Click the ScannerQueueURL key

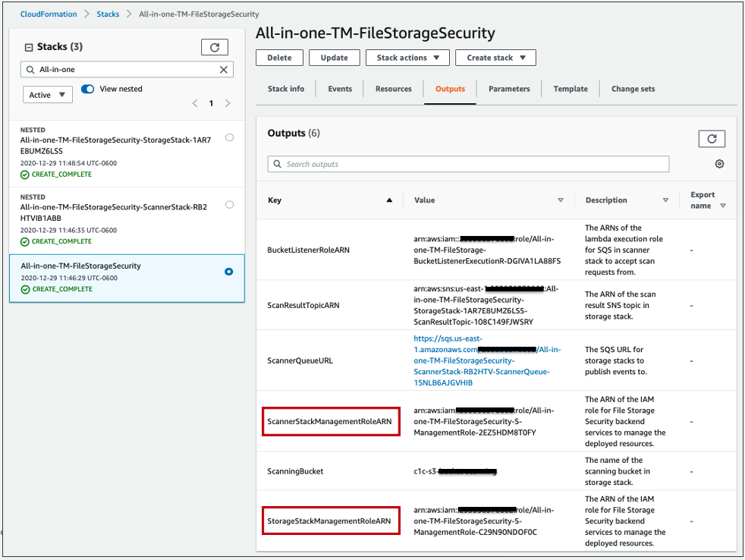tap(300, 360)
